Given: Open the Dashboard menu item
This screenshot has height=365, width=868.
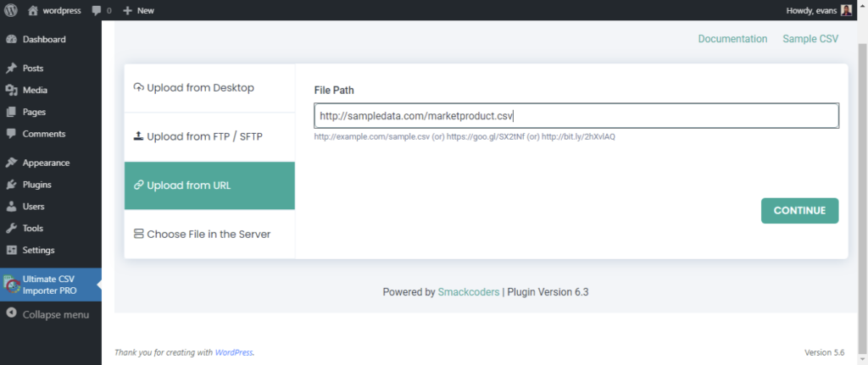Looking at the screenshot, I should pos(44,39).
